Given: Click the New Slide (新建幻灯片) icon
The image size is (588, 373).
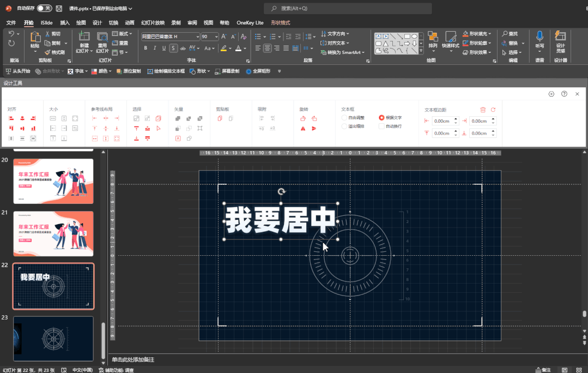Looking at the screenshot, I should (84, 37).
